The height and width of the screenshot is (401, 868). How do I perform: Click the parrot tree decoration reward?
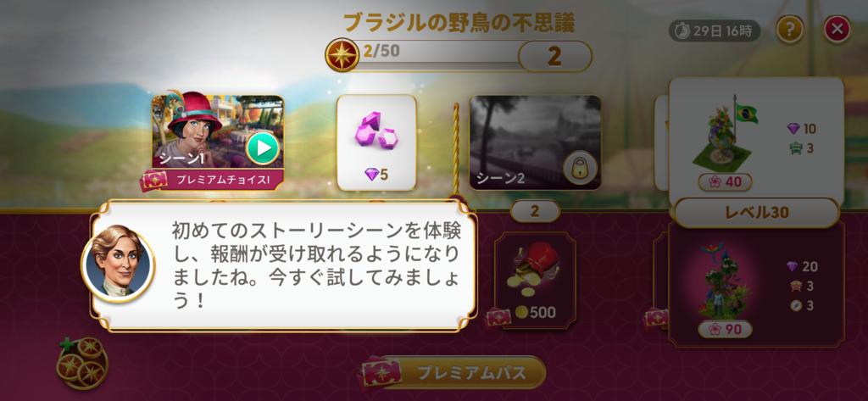726,283
